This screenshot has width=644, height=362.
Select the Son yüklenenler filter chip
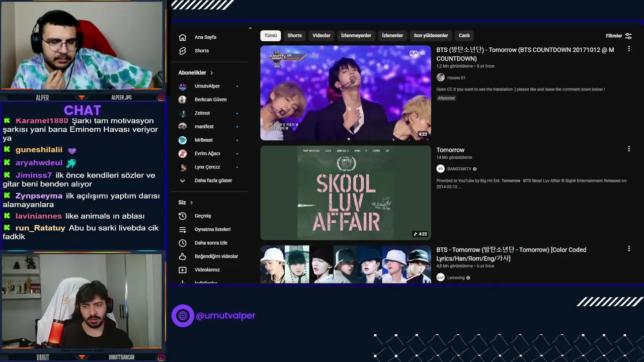click(431, 36)
